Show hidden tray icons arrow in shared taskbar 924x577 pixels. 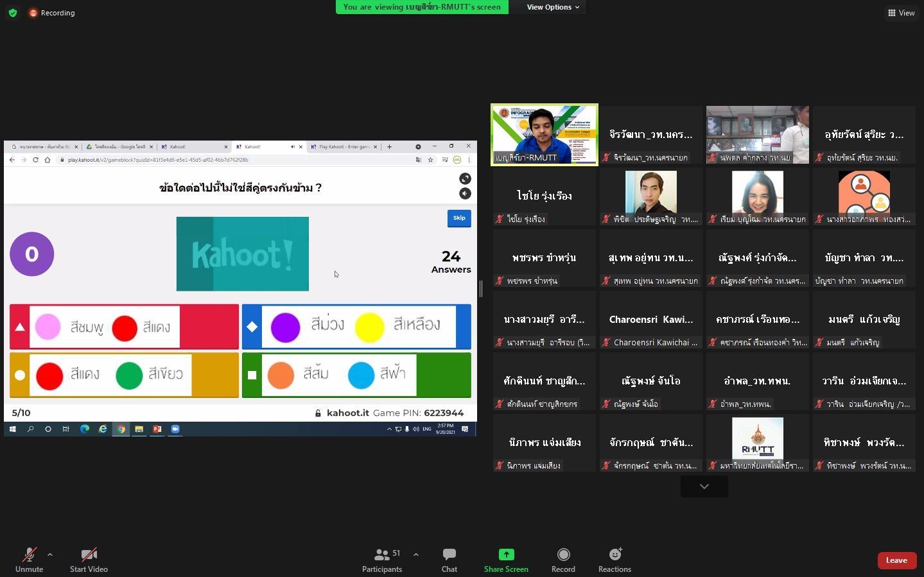(x=389, y=429)
